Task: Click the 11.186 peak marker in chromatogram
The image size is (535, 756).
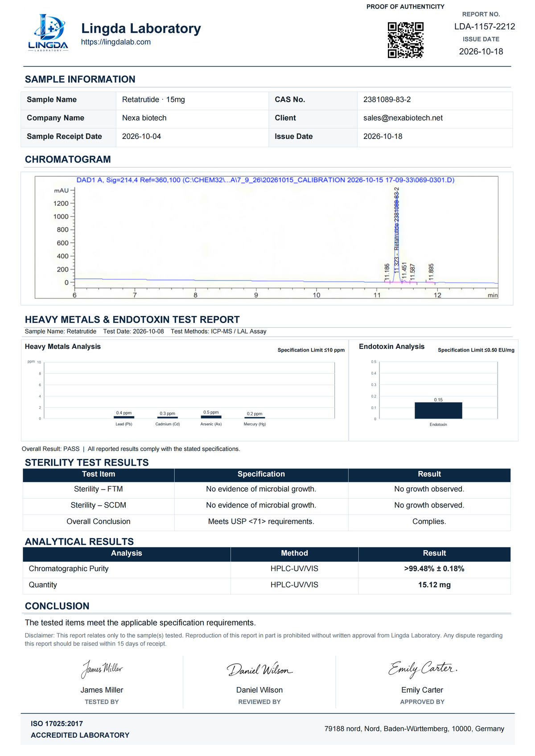Action: click(x=387, y=272)
